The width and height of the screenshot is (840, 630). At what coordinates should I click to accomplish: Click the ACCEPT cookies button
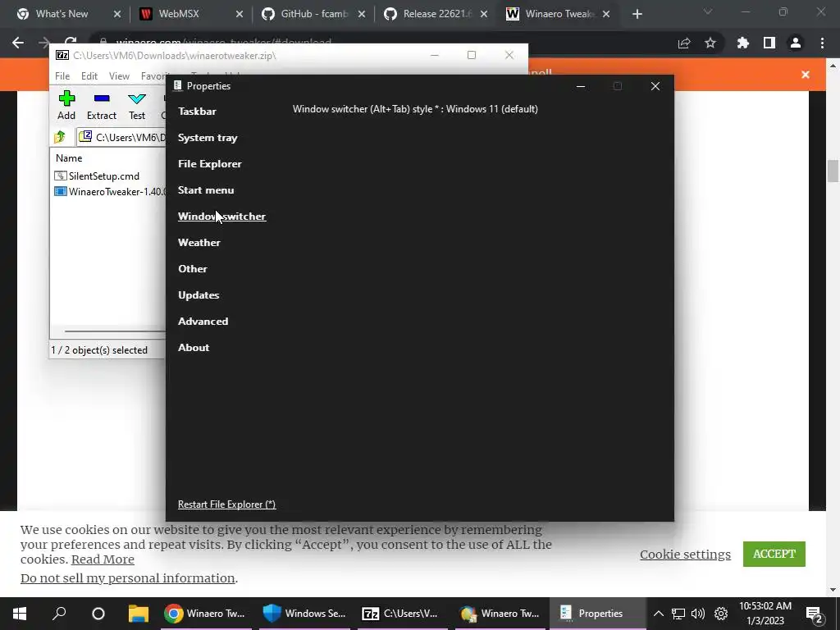[x=774, y=554]
